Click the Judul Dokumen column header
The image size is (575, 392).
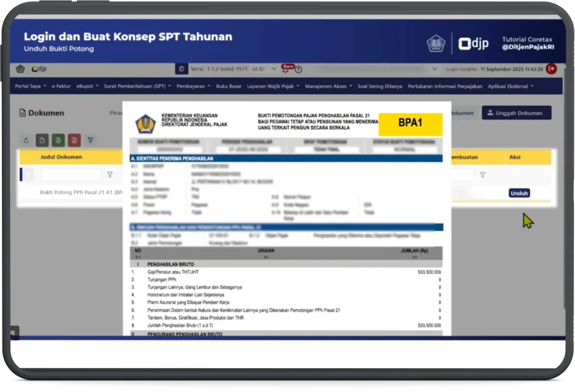(61, 157)
